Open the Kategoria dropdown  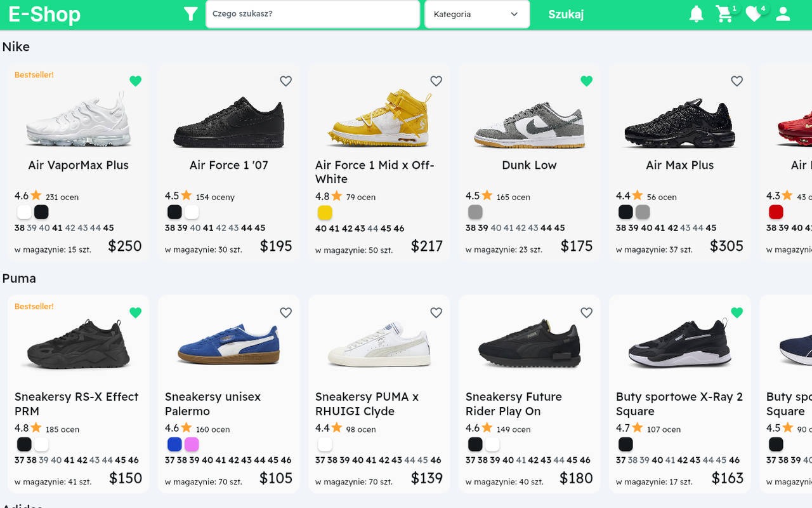pos(476,13)
